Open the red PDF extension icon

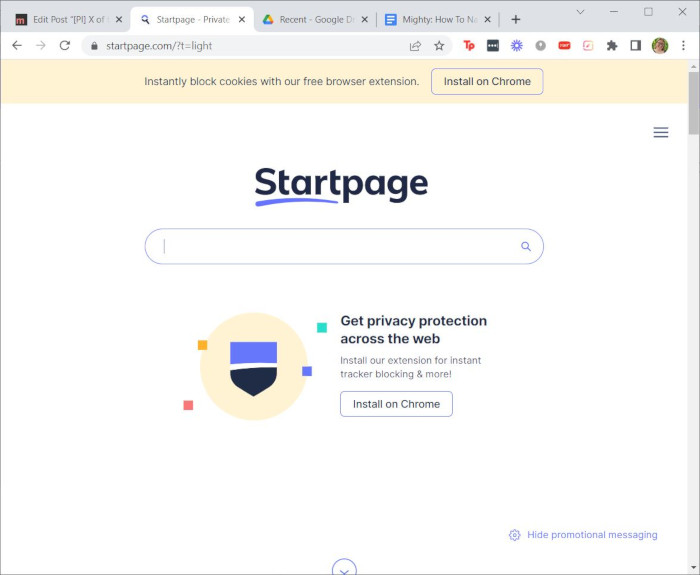[564, 46]
